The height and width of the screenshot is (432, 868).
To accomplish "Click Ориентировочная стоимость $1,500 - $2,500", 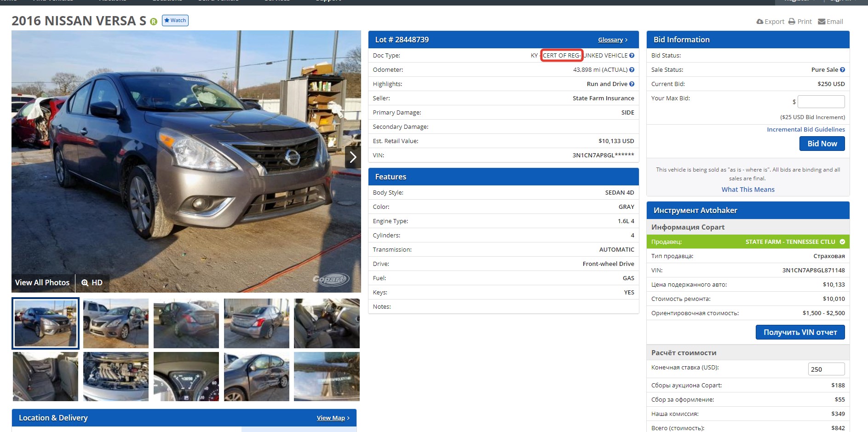I will pyautogui.click(x=823, y=313).
